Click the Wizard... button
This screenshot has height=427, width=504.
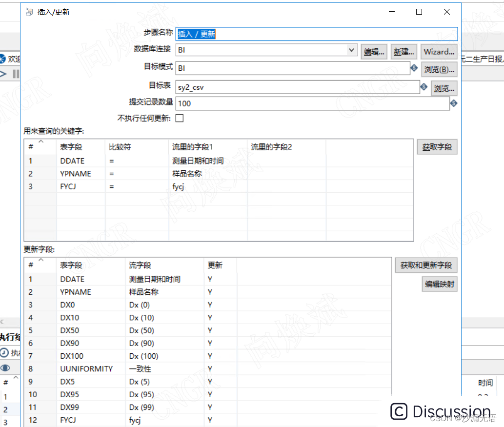(x=439, y=51)
